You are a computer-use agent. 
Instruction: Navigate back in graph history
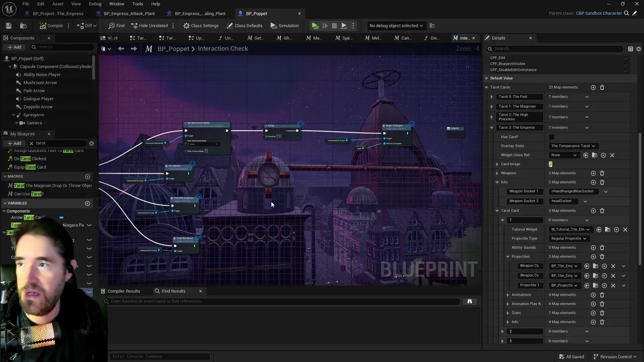121,49
